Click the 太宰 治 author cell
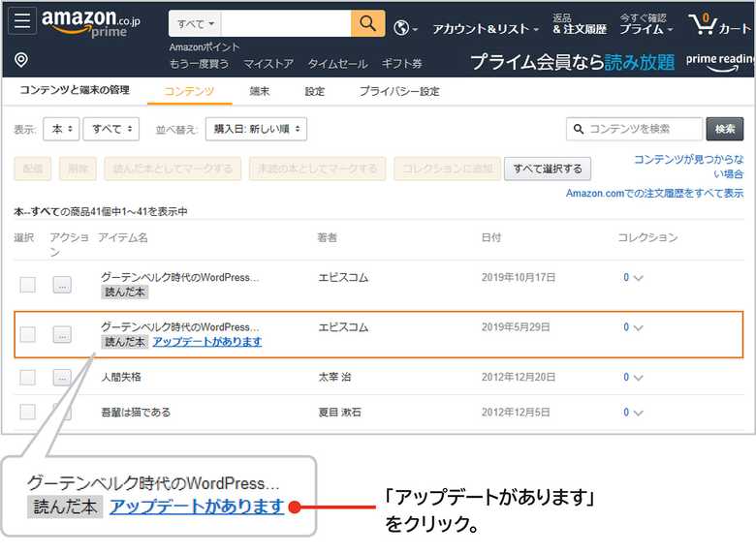756x554 pixels. coord(334,377)
